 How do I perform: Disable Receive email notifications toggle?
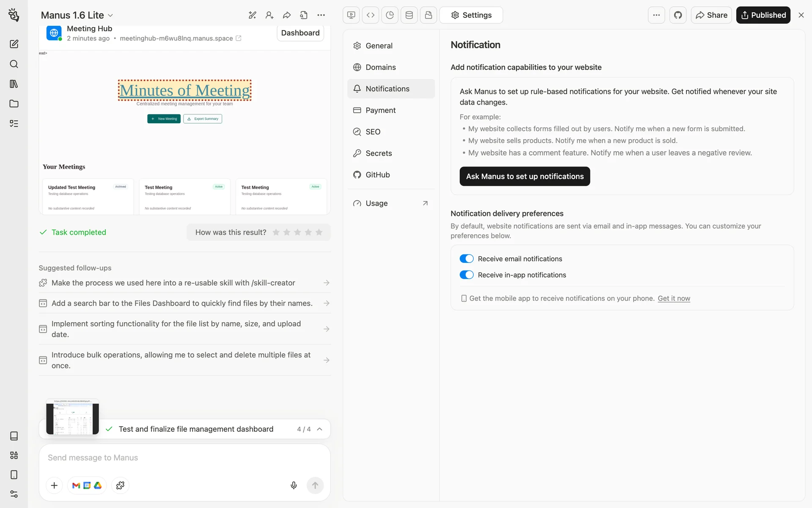point(466,259)
